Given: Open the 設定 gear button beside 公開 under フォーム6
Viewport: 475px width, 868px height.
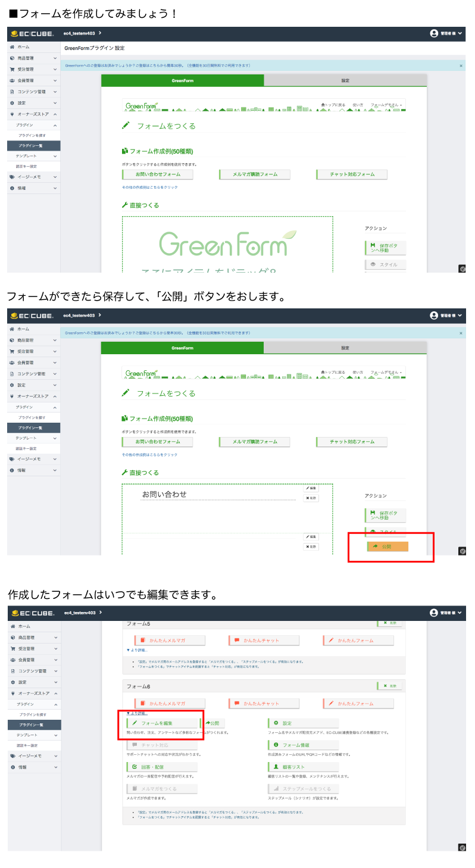Looking at the screenshot, I should point(303,723).
